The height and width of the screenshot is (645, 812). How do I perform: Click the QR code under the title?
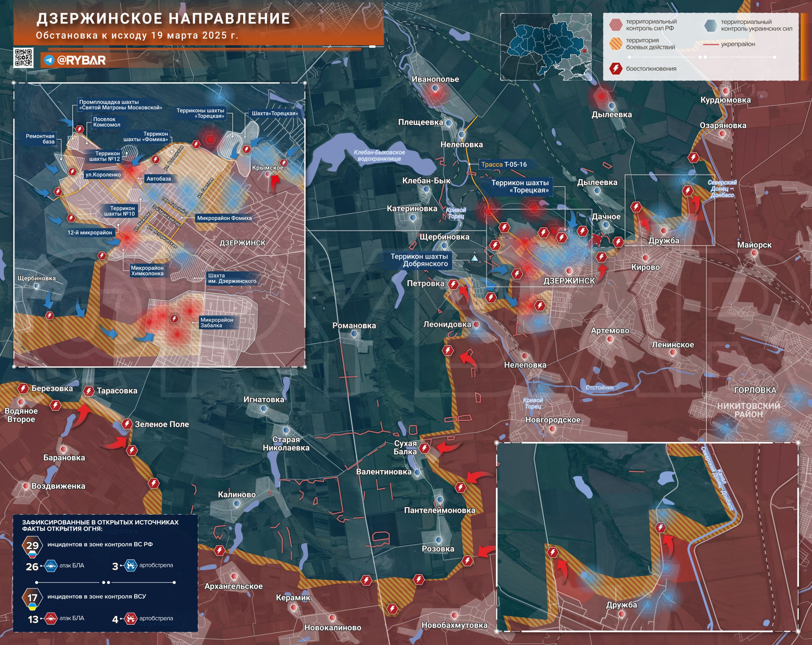tap(23, 58)
